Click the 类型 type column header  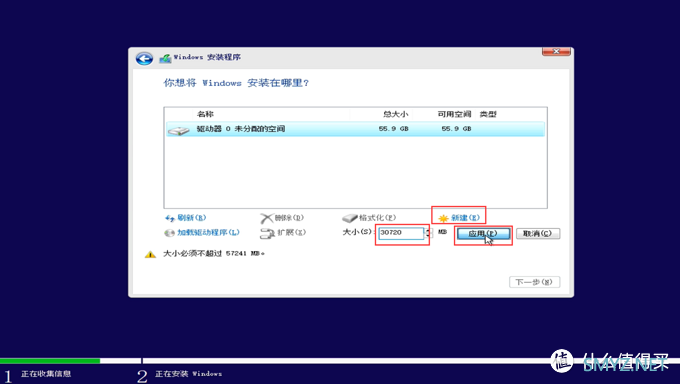[x=488, y=114]
